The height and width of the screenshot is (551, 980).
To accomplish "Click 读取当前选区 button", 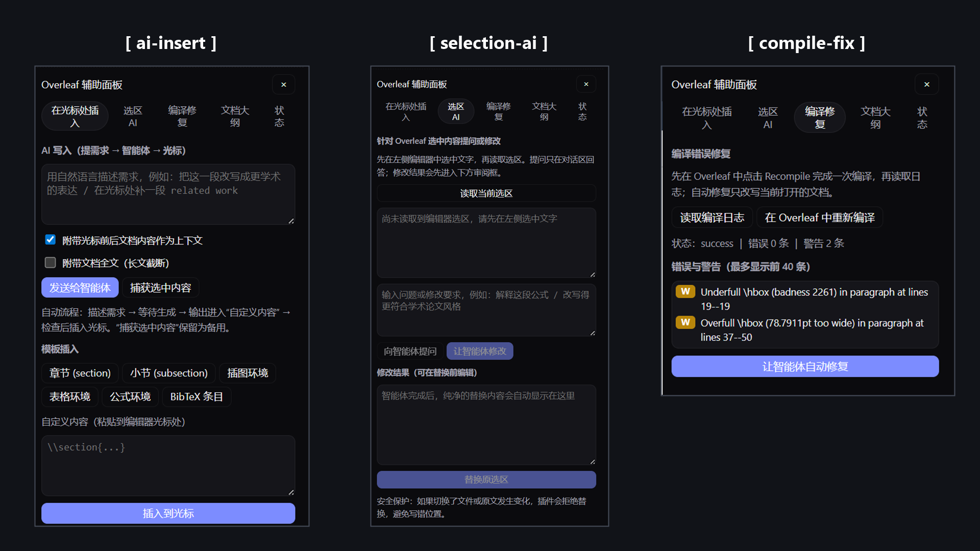I will pos(486,193).
